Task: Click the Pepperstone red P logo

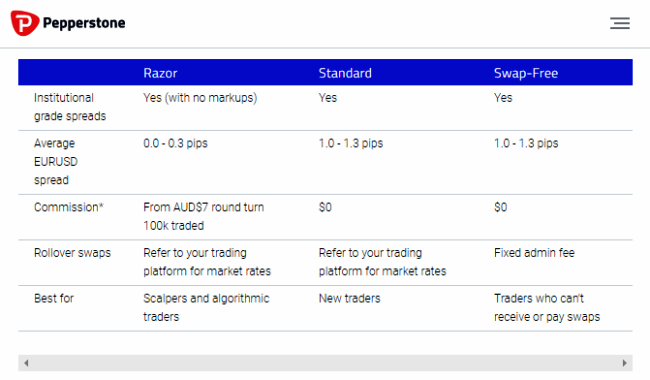Action: [25, 23]
